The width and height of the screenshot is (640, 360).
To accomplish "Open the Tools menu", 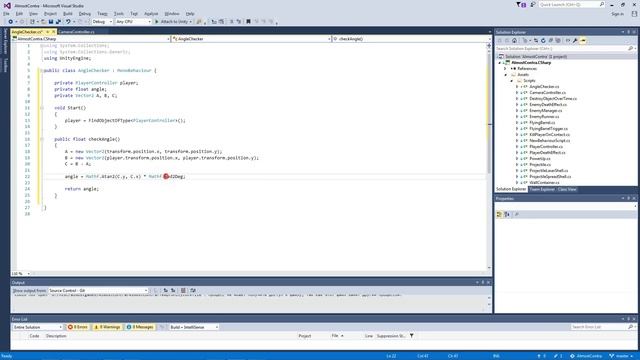I will tap(118, 13).
